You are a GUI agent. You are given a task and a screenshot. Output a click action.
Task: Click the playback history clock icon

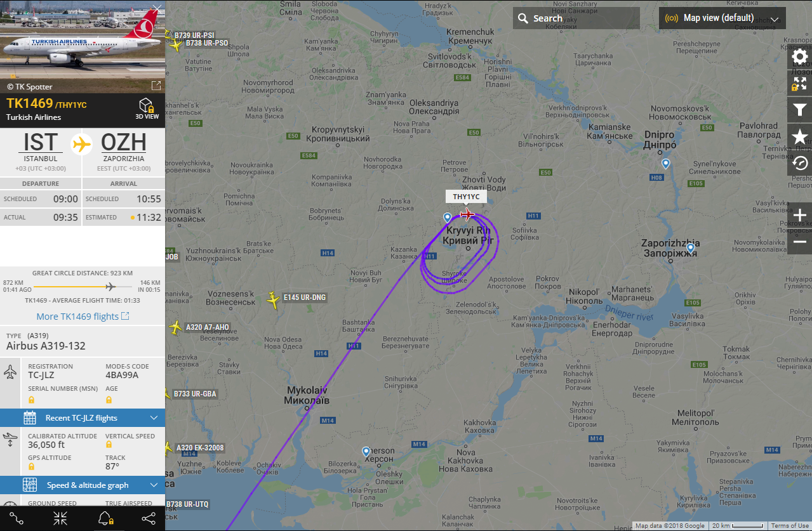[799, 162]
